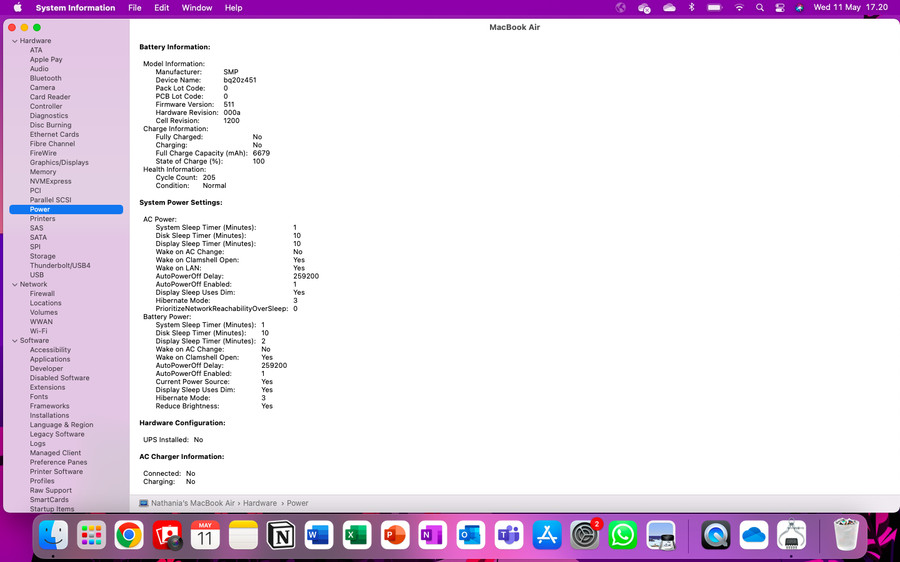
Task: Open Control Center in the menu bar
Action: [x=780, y=8]
